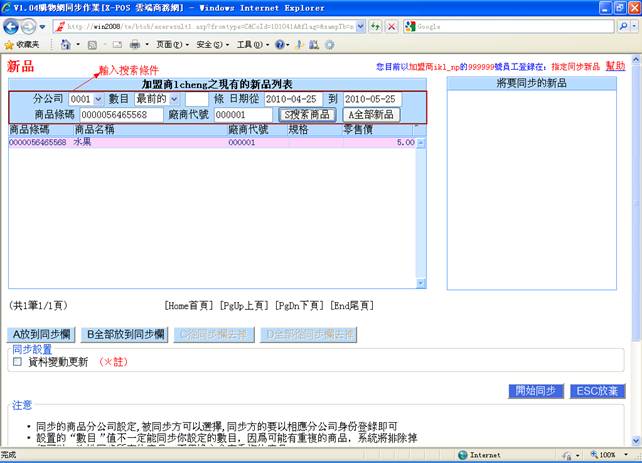Click the A放到同步欄 button
The image size is (642, 463).
(42, 334)
